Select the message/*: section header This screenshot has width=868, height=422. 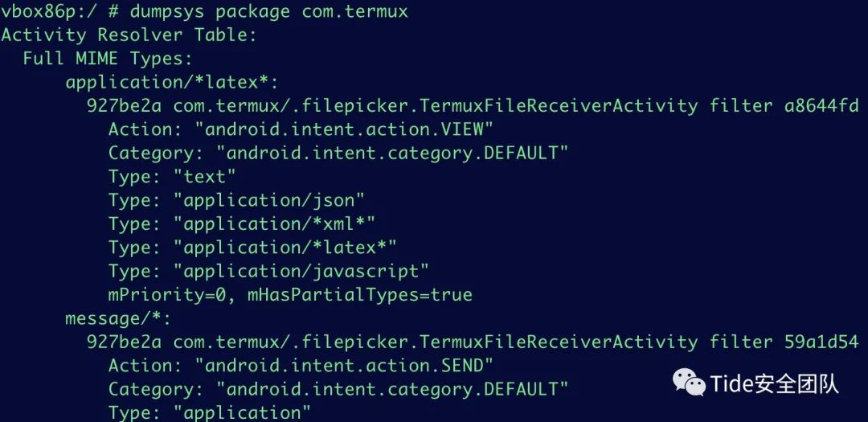[x=113, y=318]
